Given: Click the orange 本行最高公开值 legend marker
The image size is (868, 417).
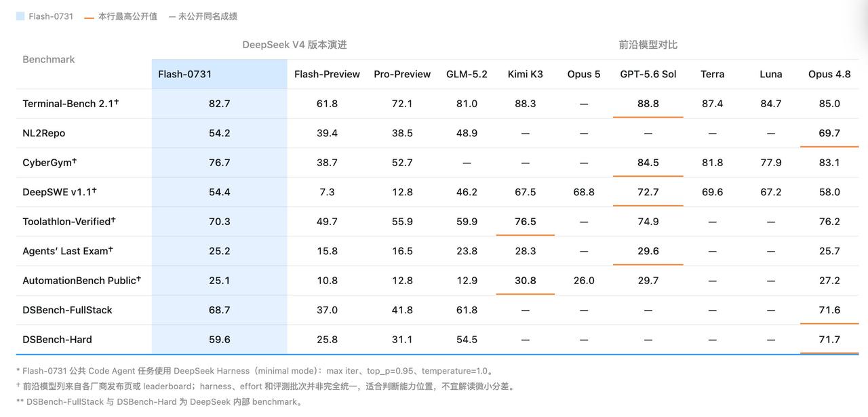Looking at the screenshot, I should click(x=89, y=16).
